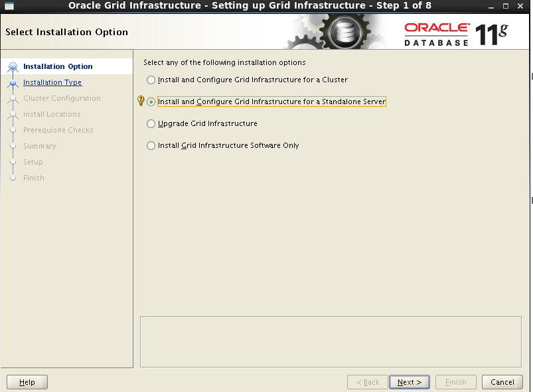
Task: Click the disabled Back button
Action: click(368, 382)
